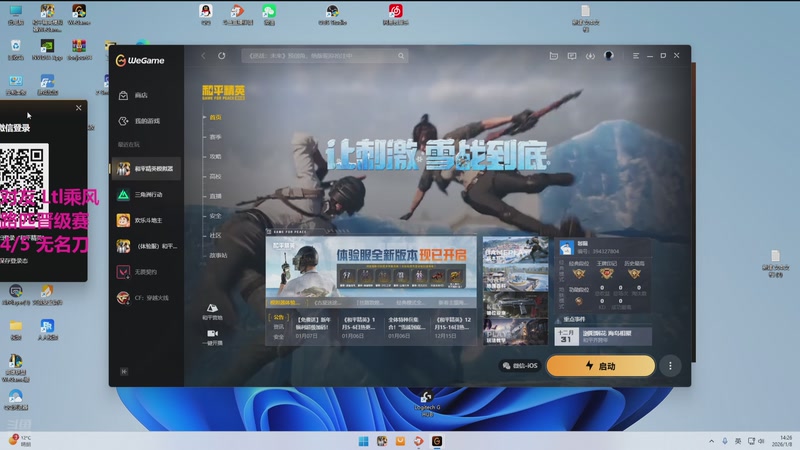Open the WeGame main menu (hamburger) icon
This screenshot has width=800, height=450.
(636, 56)
